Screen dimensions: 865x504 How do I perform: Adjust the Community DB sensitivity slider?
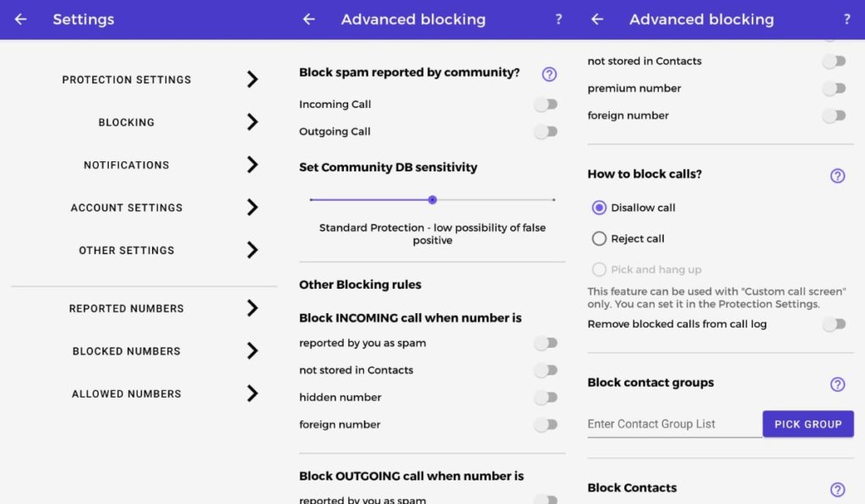432,200
